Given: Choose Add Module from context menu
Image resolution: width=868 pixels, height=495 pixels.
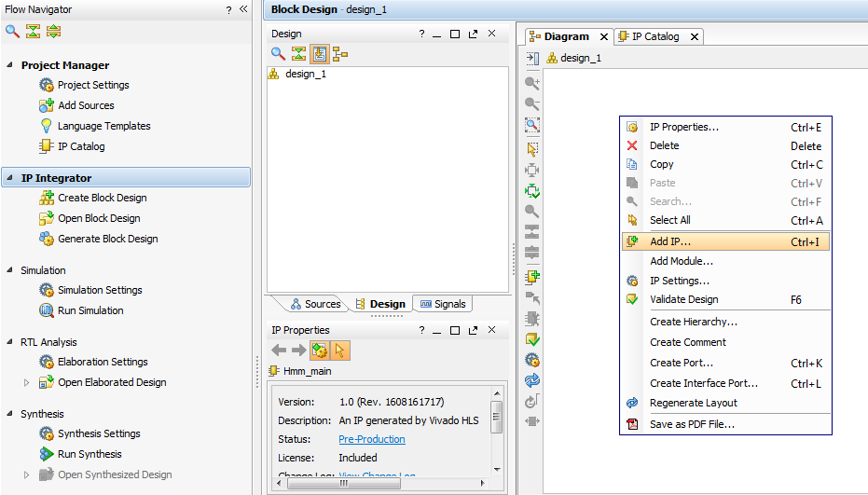Looking at the screenshot, I should [725, 261].
